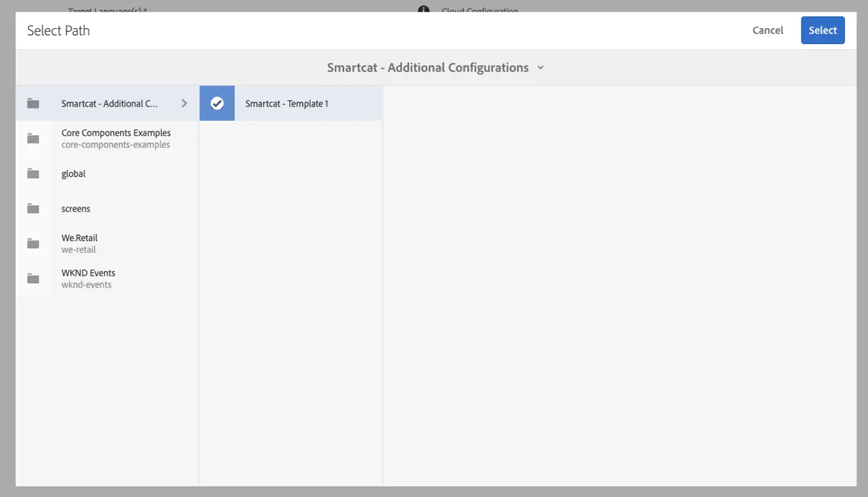Open the Core Components Examples folder
Screen dimensions: 868x497
107,138
